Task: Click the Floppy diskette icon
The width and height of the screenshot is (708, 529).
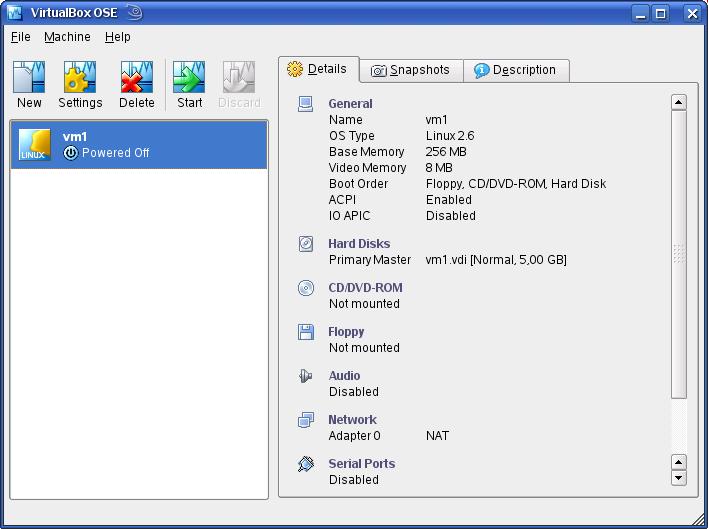Action: point(306,332)
